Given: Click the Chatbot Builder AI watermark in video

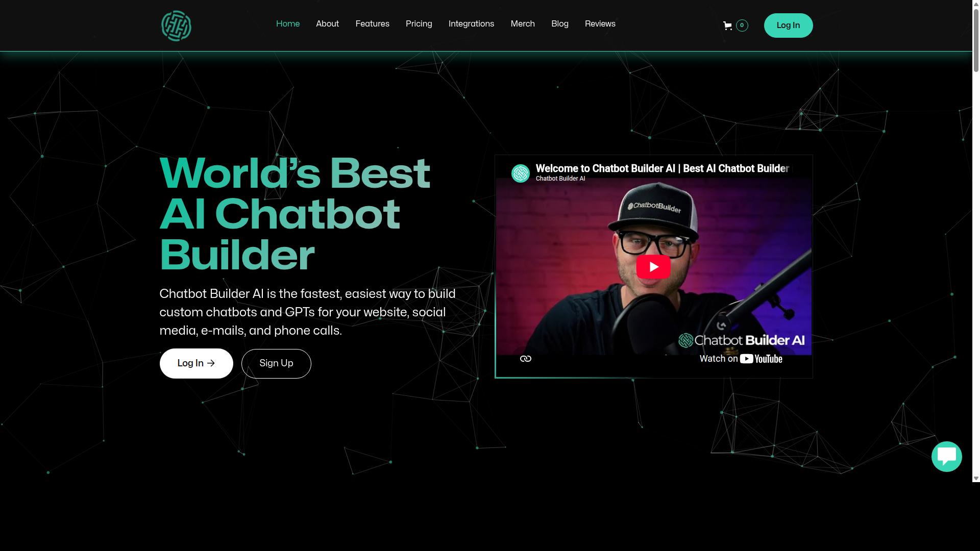Looking at the screenshot, I should pos(741,340).
